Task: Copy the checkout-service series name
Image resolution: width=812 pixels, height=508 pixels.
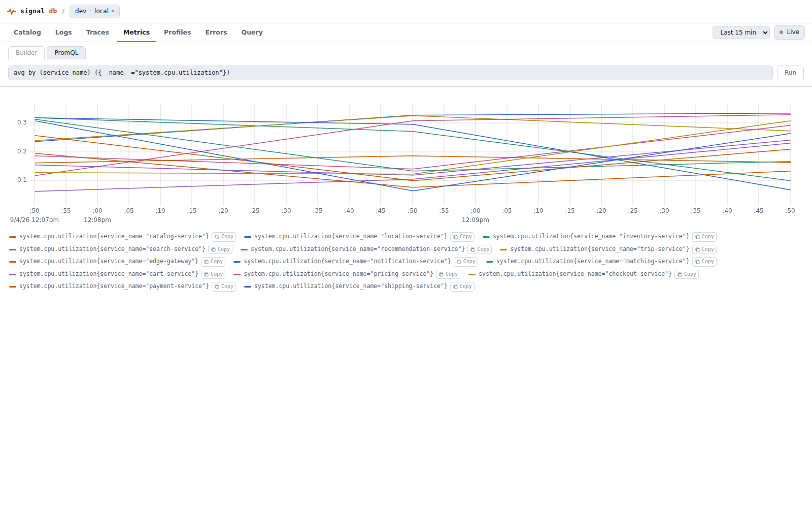Action: (x=687, y=274)
